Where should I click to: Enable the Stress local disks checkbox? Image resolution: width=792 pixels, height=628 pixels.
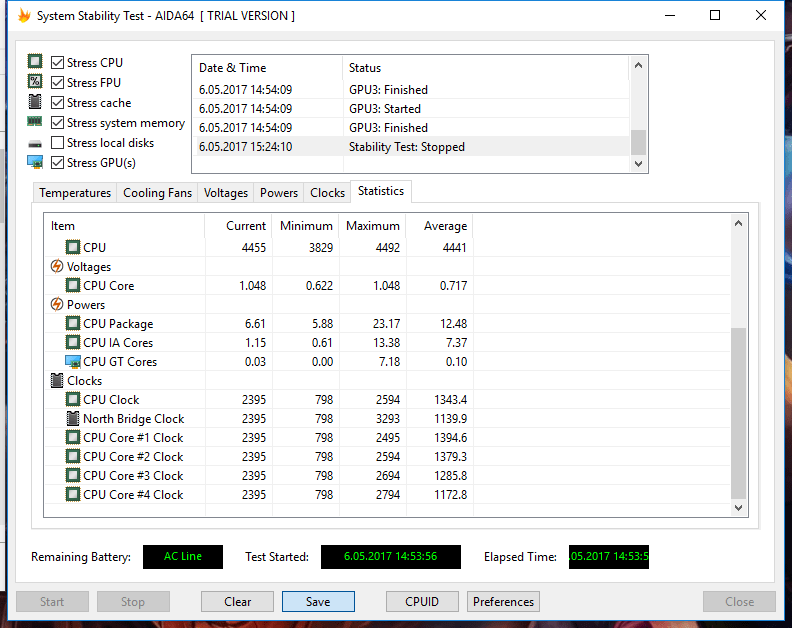coord(58,142)
